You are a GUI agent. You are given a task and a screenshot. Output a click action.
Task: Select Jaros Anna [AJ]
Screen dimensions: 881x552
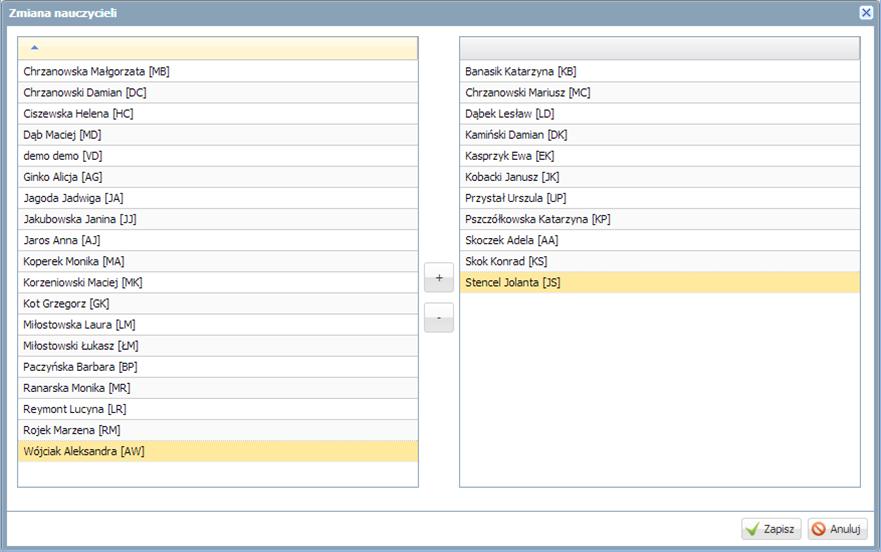(x=218, y=240)
